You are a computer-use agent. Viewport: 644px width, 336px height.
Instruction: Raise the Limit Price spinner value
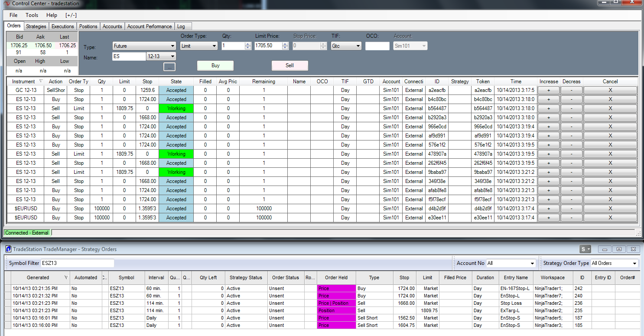click(285, 44)
